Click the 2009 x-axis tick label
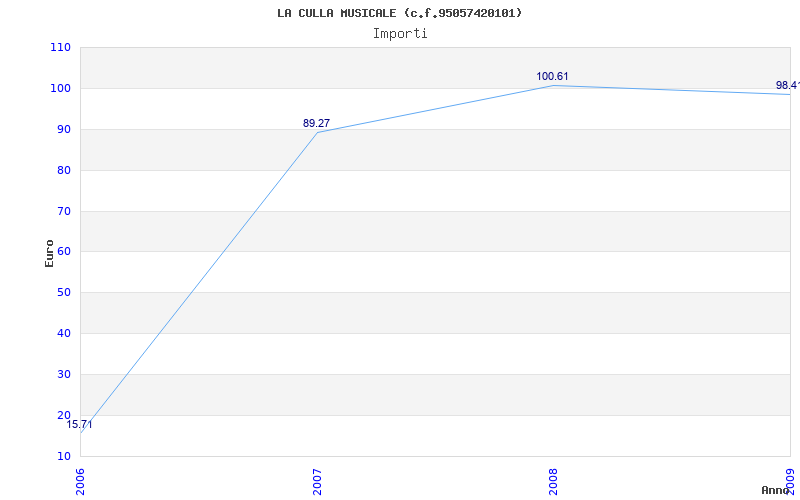Viewport: 800px width, 500px height. (x=790, y=480)
